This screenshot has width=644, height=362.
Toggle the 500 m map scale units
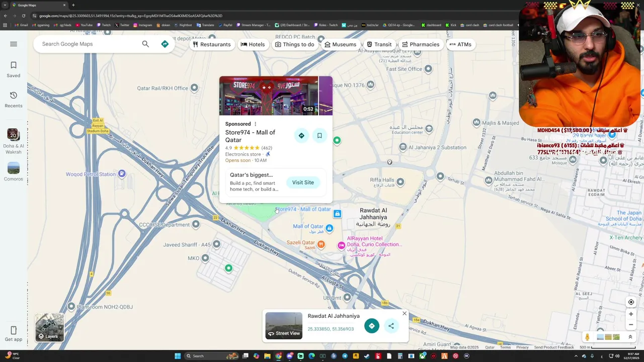607,347
